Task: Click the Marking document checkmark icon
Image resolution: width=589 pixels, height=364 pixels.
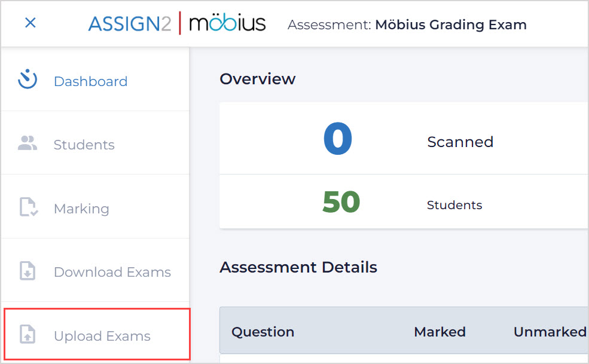Action: (x=28, y=208)
